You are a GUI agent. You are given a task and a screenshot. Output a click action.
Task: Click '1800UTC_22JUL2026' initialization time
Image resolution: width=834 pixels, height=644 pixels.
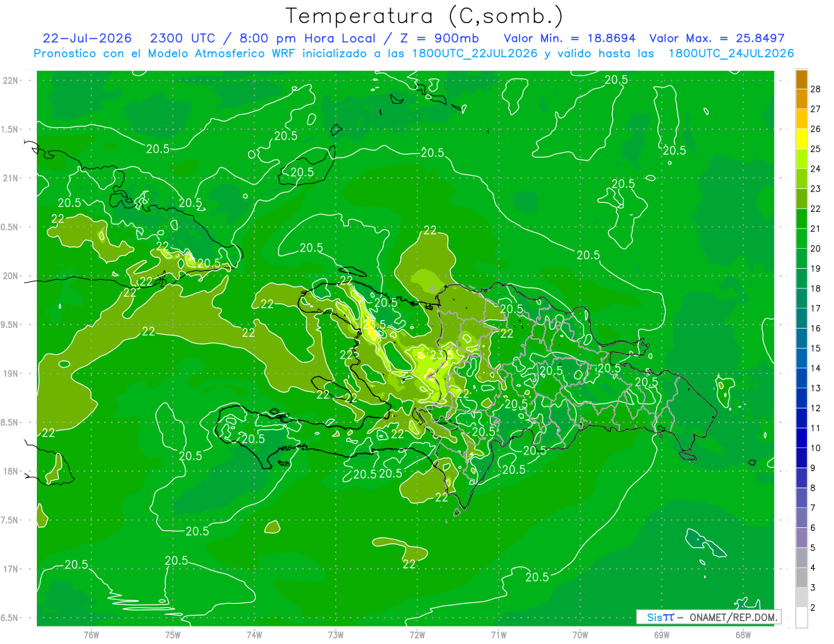pos(475,53)
